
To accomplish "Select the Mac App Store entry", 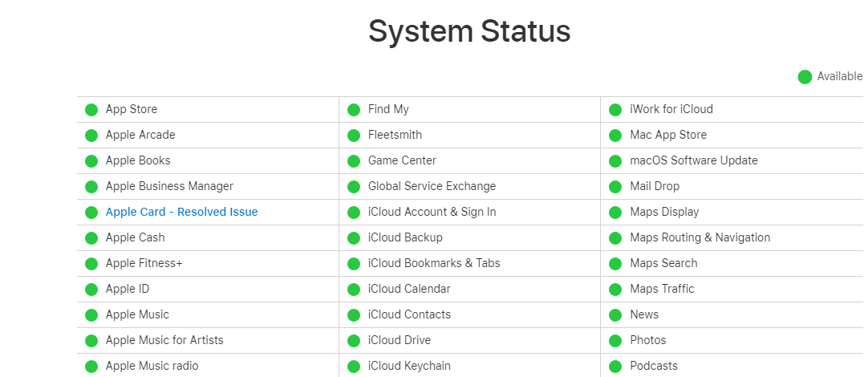I will pyautogui.click(x=668, y=135).
